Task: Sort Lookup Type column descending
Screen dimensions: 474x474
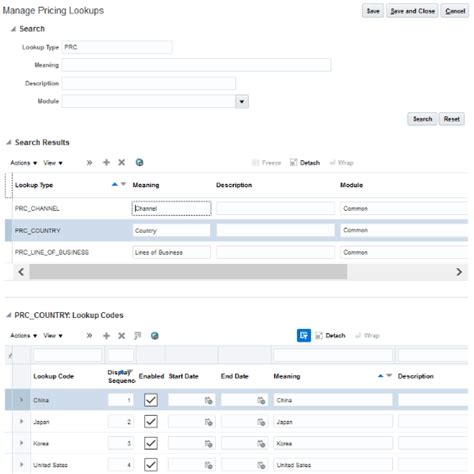Action: 123,184
